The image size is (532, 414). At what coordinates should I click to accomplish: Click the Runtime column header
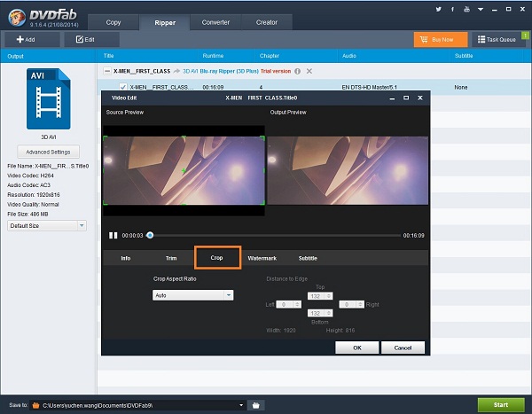[213, 56]
